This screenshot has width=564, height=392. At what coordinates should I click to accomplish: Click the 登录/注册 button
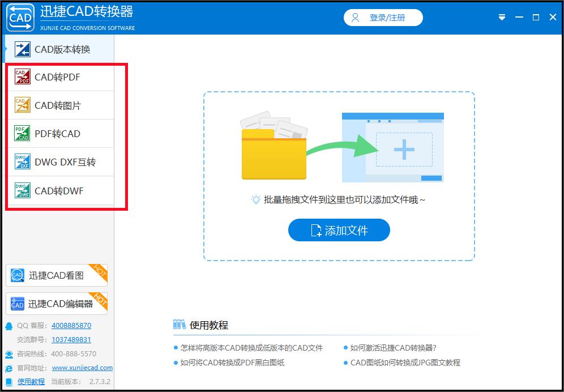point(383,17)
